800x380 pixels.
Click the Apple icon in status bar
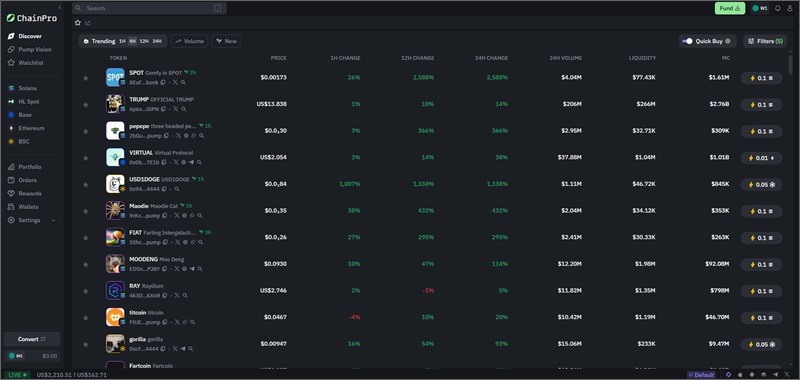point(740,375)
